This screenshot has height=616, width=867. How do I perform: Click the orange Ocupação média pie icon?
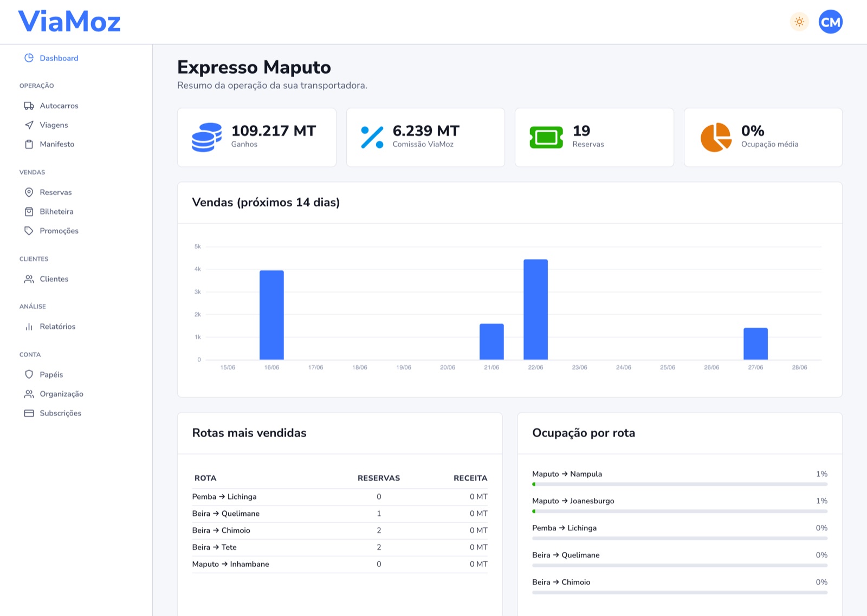click(x=716, y=138)
